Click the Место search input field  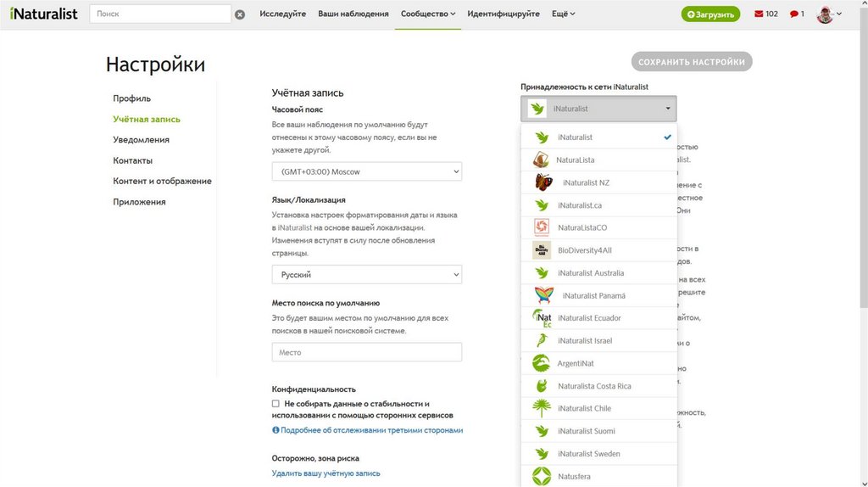pyautogui.click(x=366, y=352)
